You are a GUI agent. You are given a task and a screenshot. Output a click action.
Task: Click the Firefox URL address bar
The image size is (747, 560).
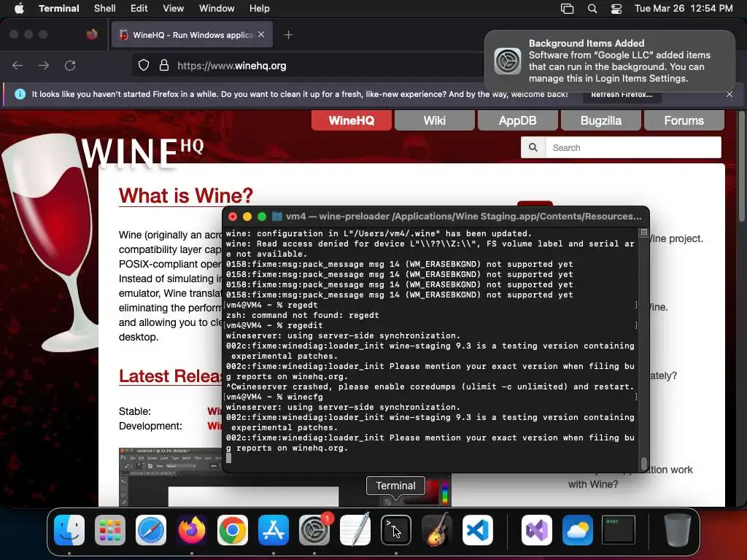click(x=309, y=65)
